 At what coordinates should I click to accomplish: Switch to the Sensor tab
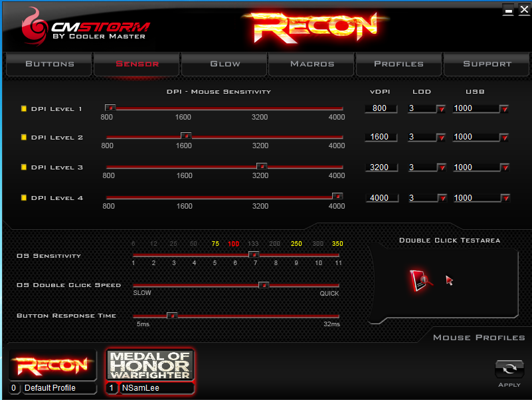point(137,64)
